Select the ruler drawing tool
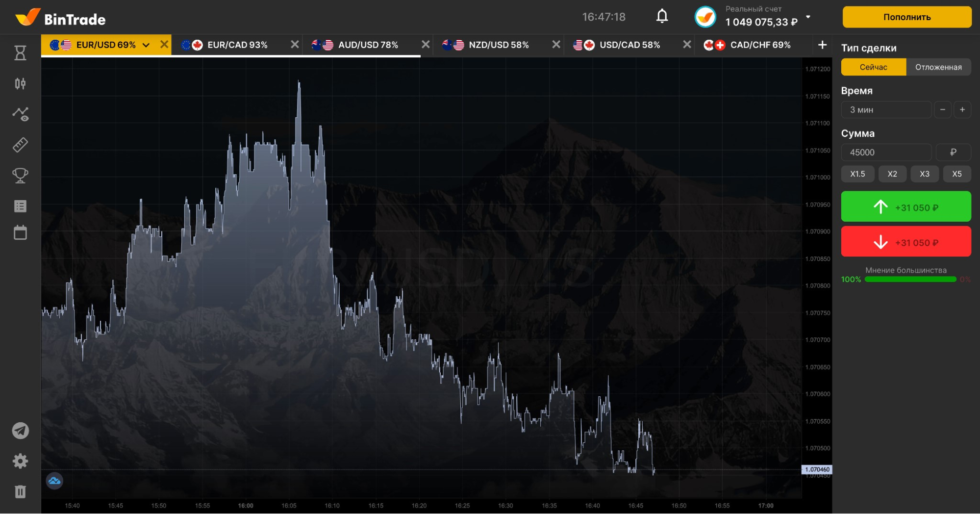The height and width of the screenshot is (514, 980). pos(20,145)
